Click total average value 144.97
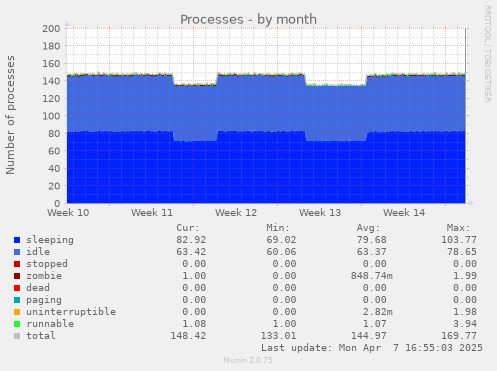This screenshot has width=497, height=371. [369, 336]
